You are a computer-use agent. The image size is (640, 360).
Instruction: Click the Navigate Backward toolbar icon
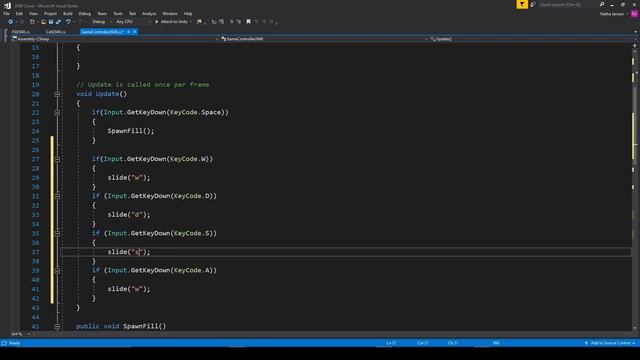pyautogui.click(x=11, y=22)
